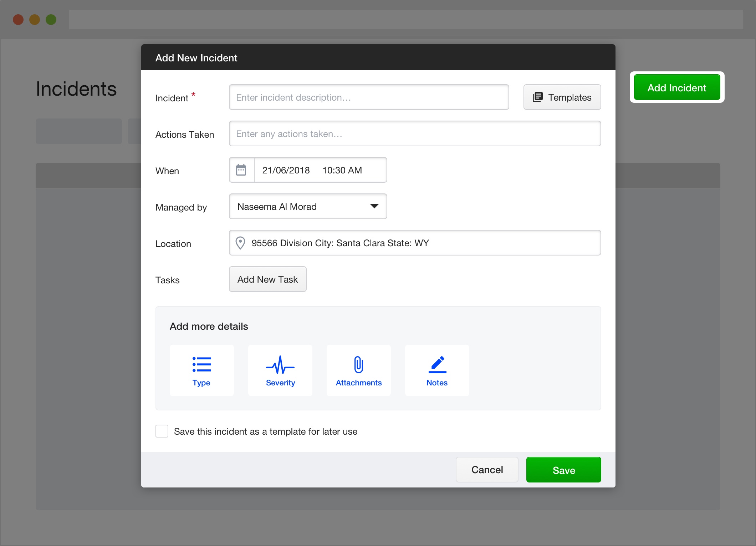This screenshot has width=756, height=546.
Task: Focus the incident description field
Action: click(x=369, y=97)
